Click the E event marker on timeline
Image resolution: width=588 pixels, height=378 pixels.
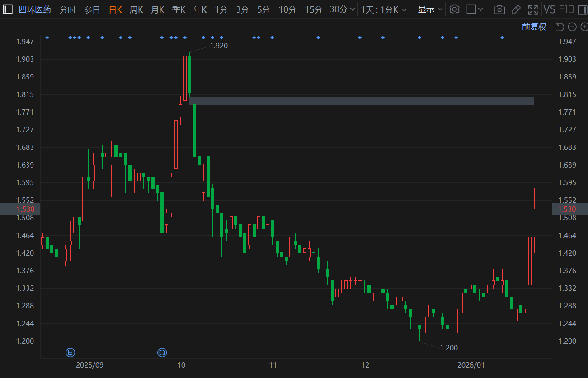click(70, 352)
